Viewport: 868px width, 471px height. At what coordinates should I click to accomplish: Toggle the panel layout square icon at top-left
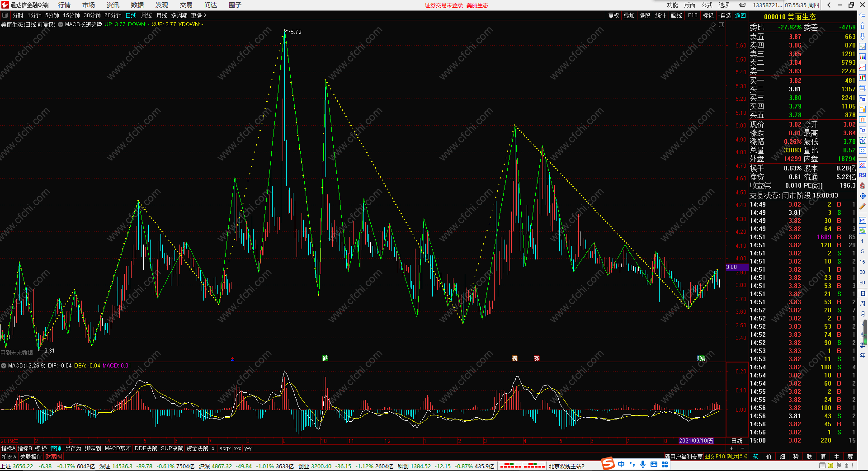(x=5, y=15)
